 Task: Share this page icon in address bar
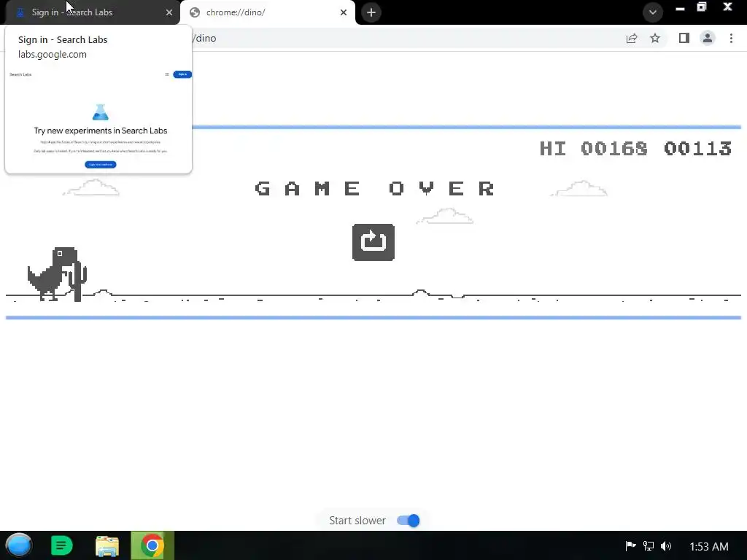pyautogui.click(x=632, y=38)
